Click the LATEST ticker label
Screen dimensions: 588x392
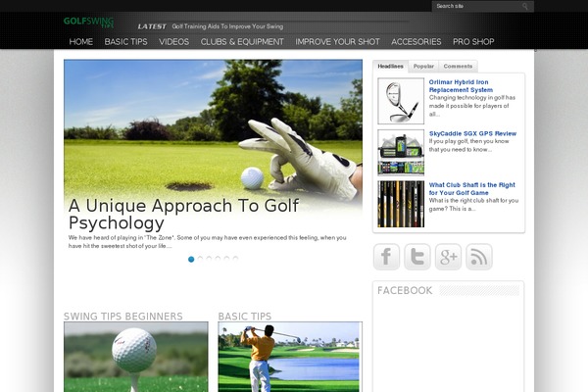(x=152, y=26)
